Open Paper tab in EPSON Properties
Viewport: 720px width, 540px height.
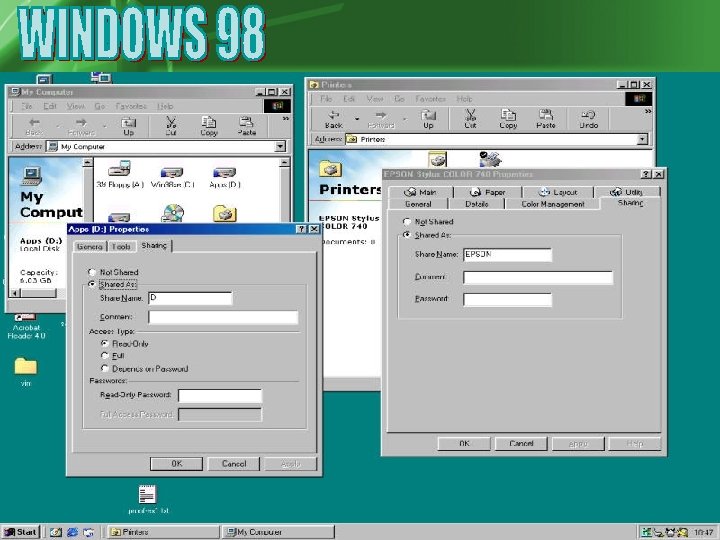(488, 192)
